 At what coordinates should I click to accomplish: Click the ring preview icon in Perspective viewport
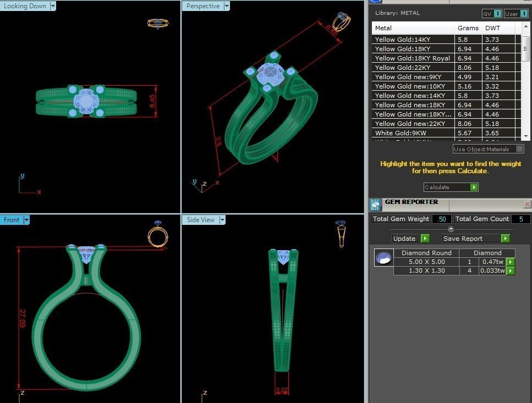point(341,21)
